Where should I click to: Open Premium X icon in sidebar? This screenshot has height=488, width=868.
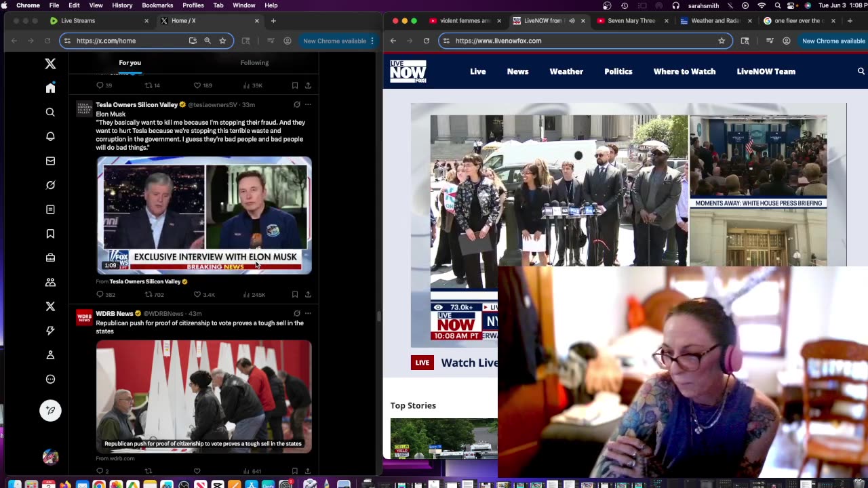[x=50, y=306]
